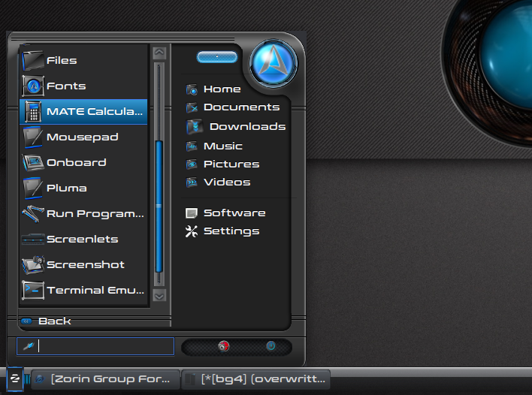Switch to Zorin Group Forum taskbar window
Image resolution: width=532 pixels, height=395 pixels.
[x=105, y=379]
